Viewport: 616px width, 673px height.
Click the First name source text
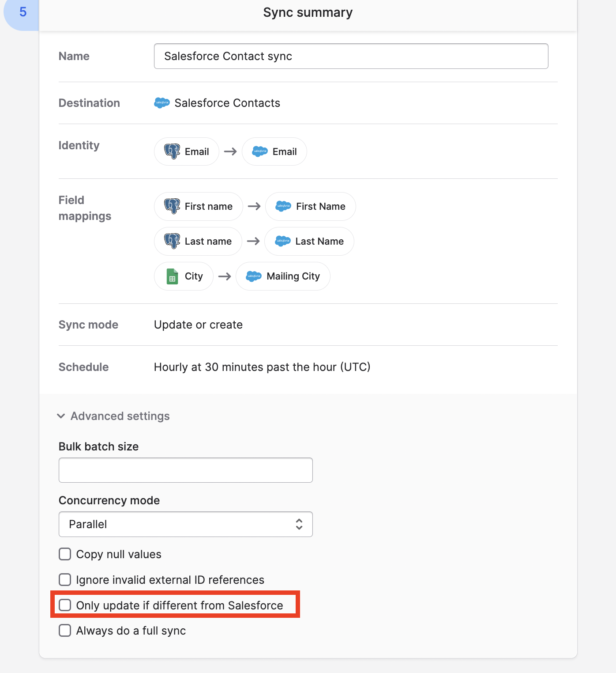click(209, 206)
